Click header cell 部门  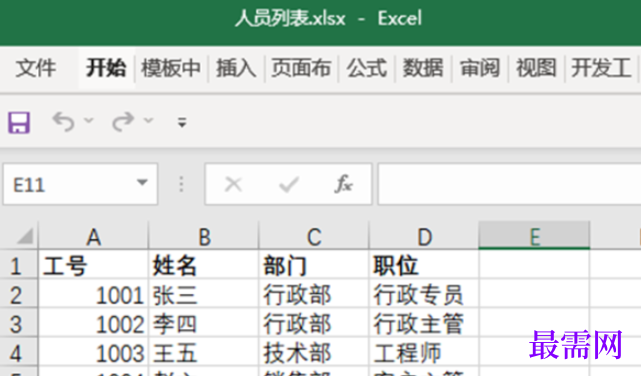point(314,265)
